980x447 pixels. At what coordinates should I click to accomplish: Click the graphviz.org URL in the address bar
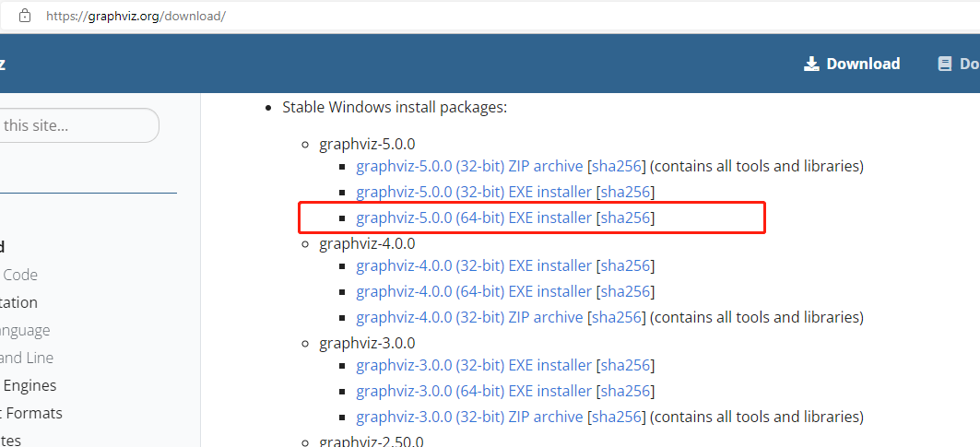(136, 16)
